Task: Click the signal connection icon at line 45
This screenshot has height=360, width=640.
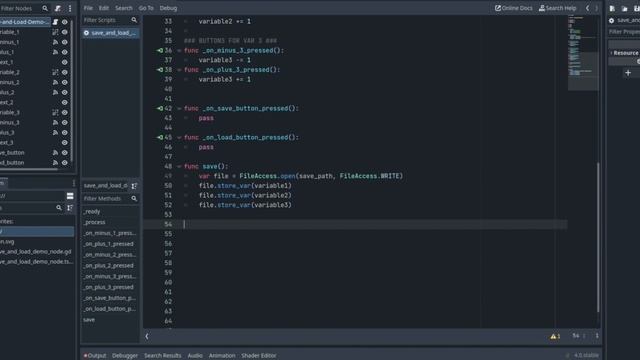Action: point(160,138)
